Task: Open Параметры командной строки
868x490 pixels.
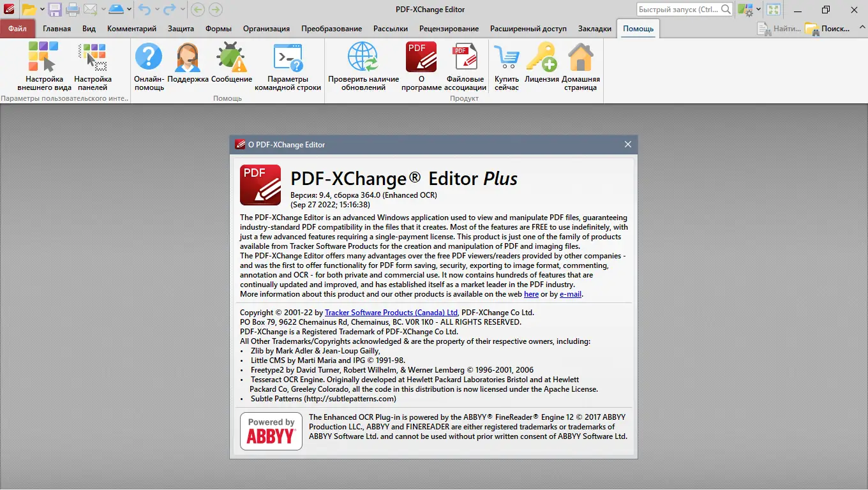Action: 288,66
